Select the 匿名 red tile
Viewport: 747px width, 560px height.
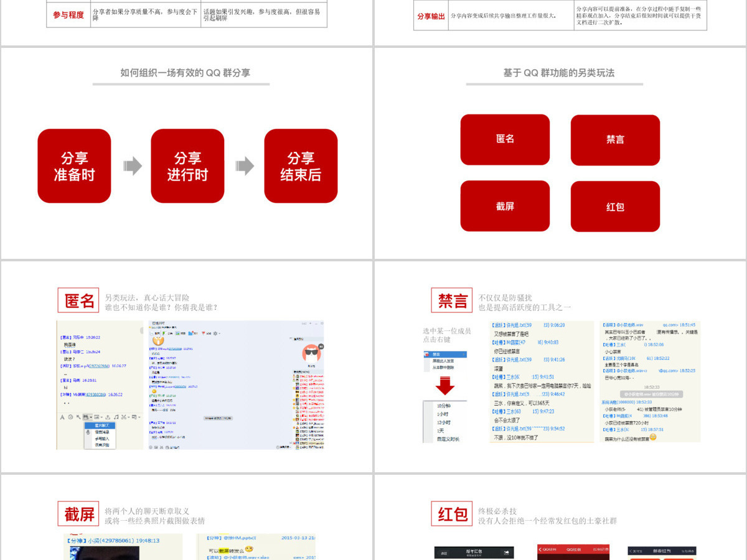pos(505,139)
